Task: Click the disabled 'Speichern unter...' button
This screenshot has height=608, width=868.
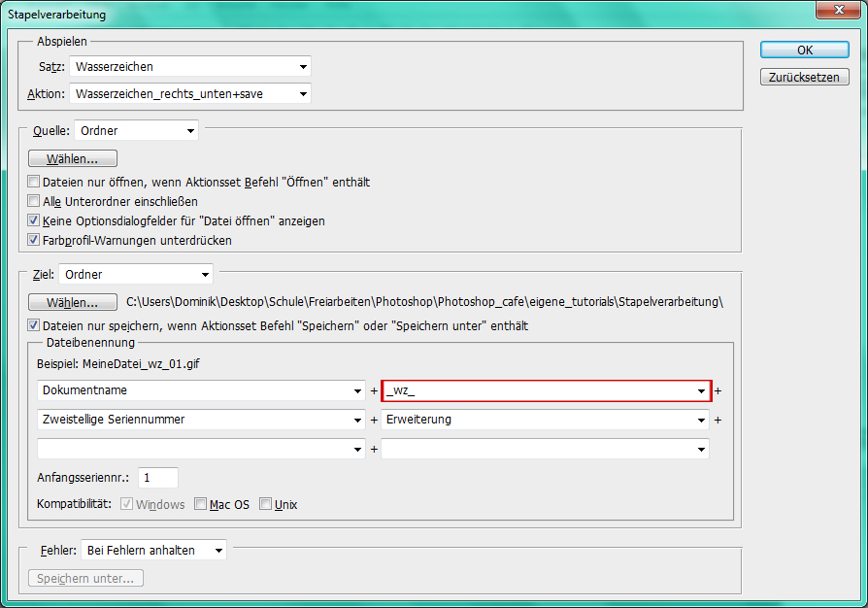Action: pyautogui.click(x=85, y=578)
